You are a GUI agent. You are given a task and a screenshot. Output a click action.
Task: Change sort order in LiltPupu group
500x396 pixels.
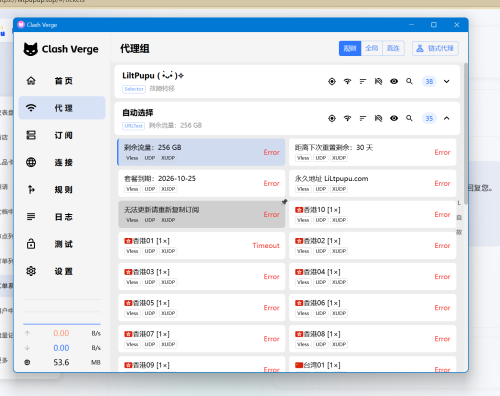[x=363, y=81]
